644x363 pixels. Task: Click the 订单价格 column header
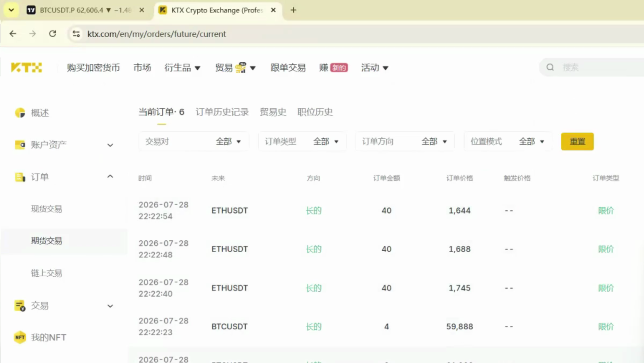(459, 178)
